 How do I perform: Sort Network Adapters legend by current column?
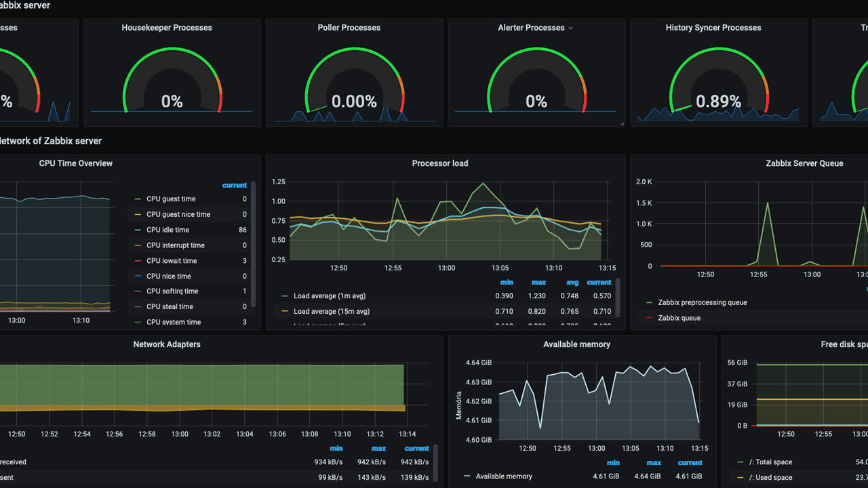pyautogui.click(x=416, y=448)
